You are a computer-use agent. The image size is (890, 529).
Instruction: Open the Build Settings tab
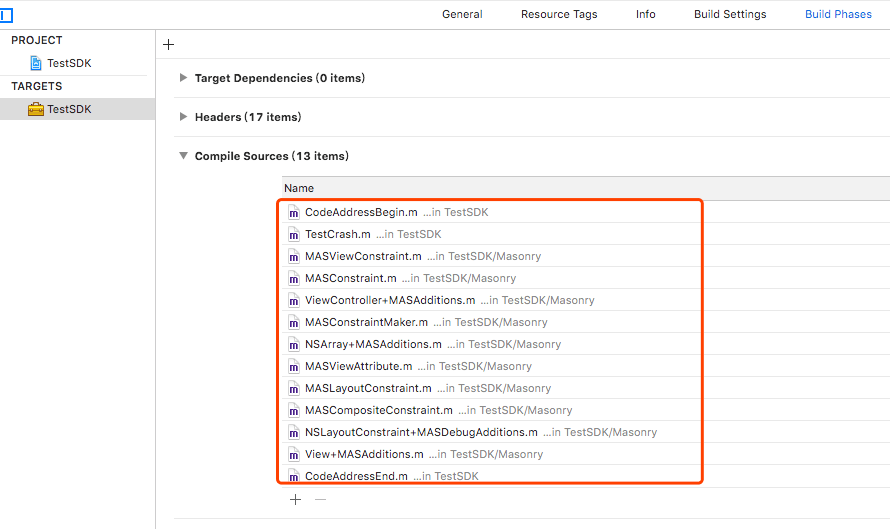click(730, 14)
